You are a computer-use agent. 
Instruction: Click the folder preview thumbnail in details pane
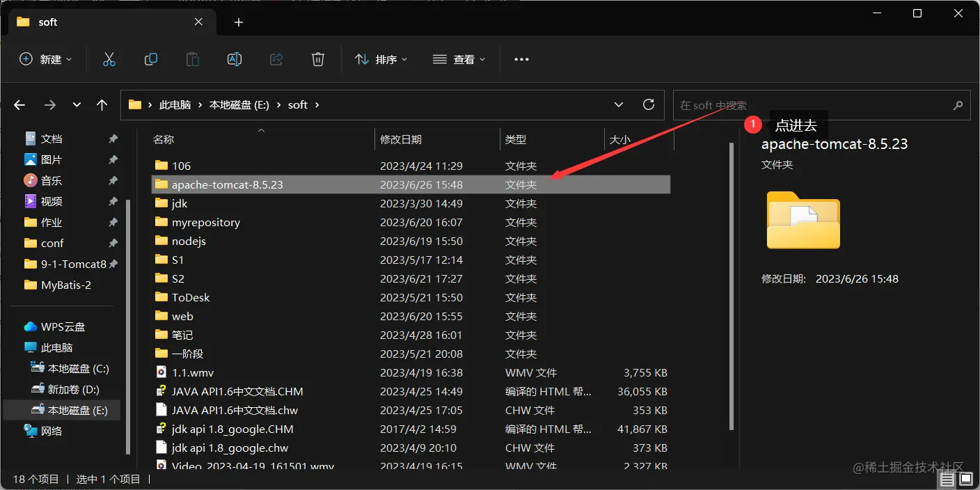(x=803, y=219)
